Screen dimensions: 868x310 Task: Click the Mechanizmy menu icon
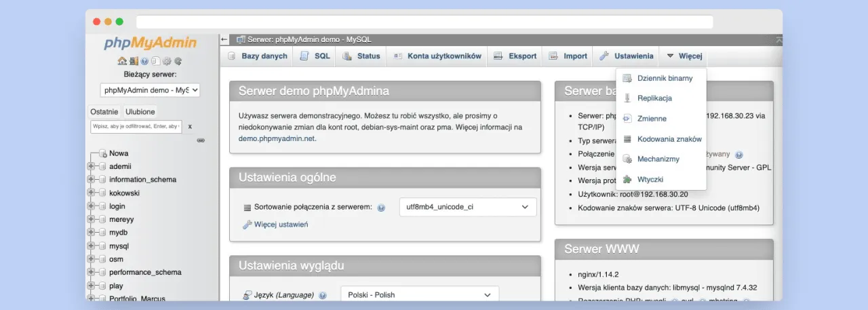click(627, 159)
